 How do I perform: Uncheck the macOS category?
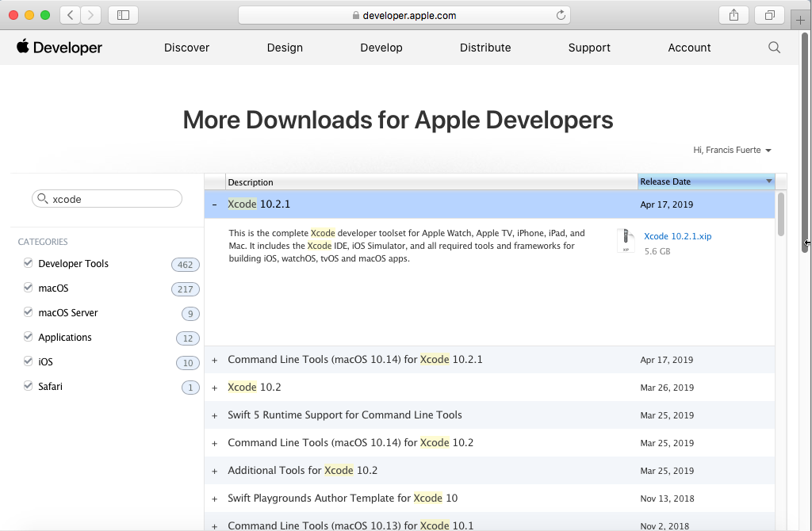point(28,287)
